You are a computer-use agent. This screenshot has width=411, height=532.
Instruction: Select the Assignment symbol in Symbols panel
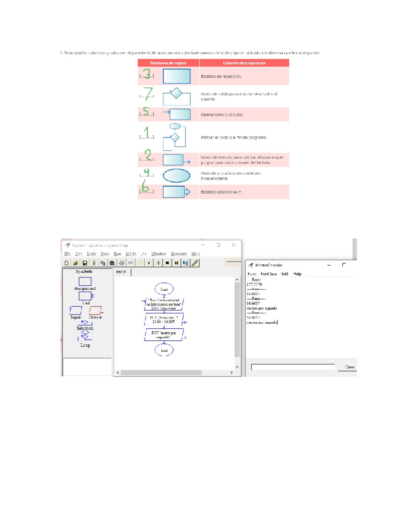85,282
